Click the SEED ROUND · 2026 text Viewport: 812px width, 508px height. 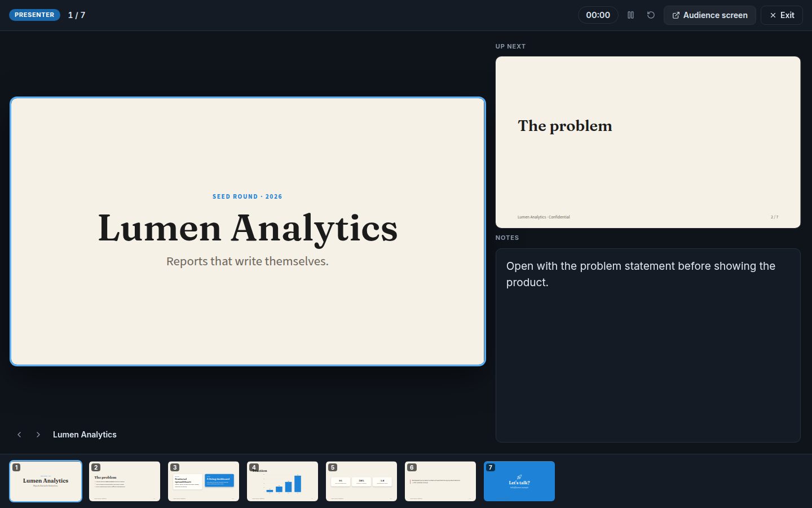pyautogui.click(x=248, y=196)
